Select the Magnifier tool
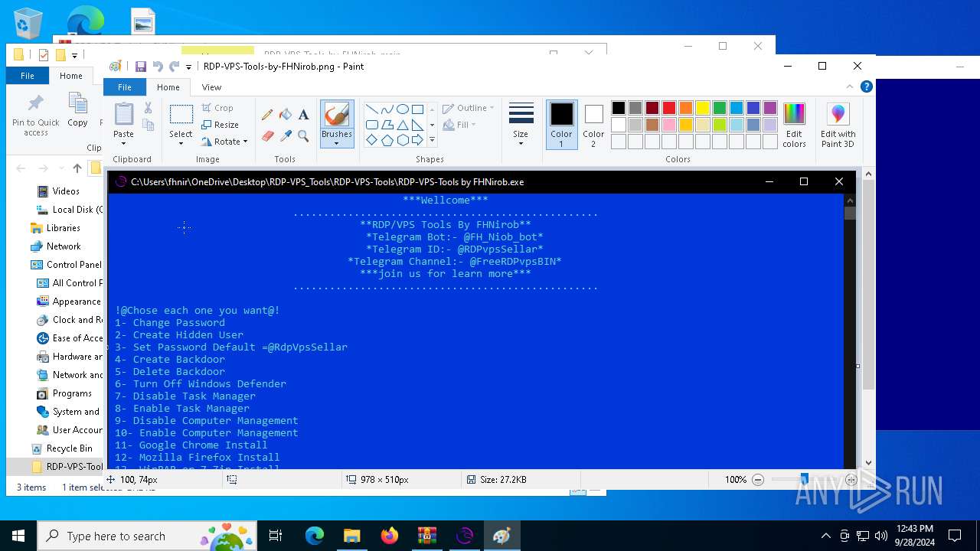This screenshot has height=551, width=980. tap(303, 136)
